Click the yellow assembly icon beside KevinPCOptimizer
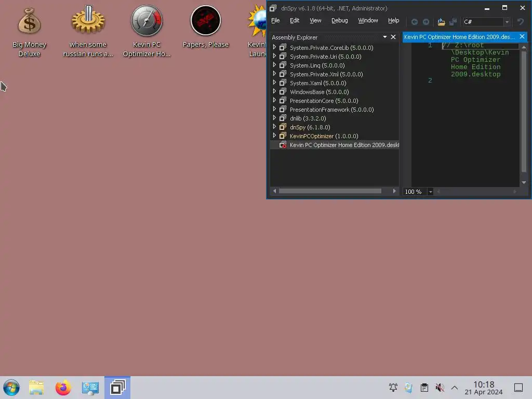532x399 pixels. [x=283, y=136]
